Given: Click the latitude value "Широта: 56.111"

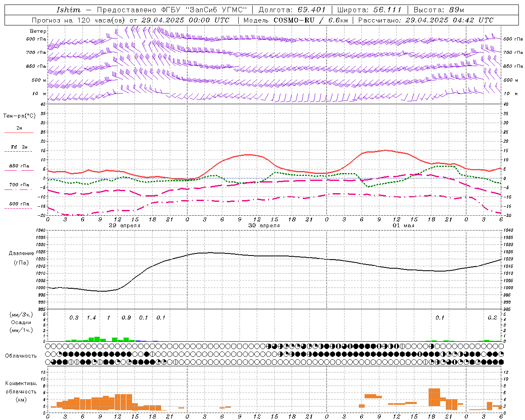Looking at the screenshot, I should (x=369, y=10).
